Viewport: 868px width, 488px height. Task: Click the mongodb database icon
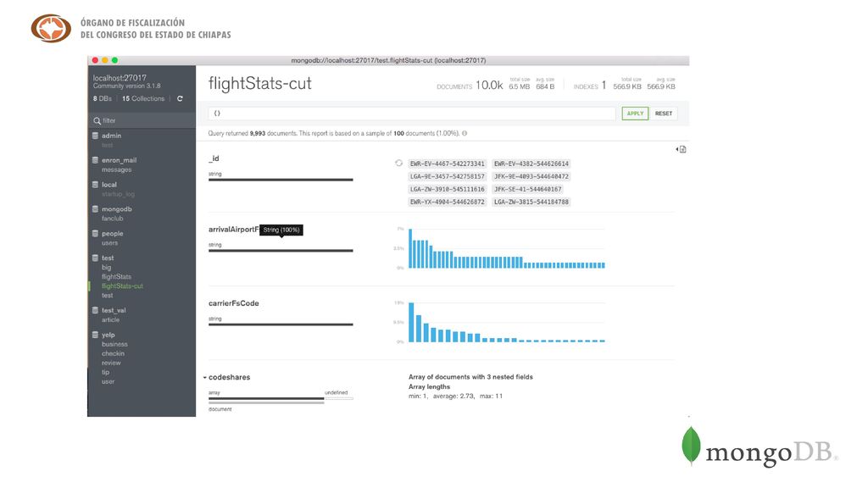[x=95, y=209]
